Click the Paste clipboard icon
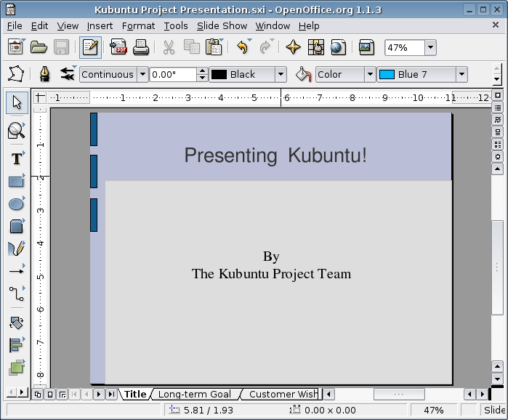508x420 pixels. point(214,47)
